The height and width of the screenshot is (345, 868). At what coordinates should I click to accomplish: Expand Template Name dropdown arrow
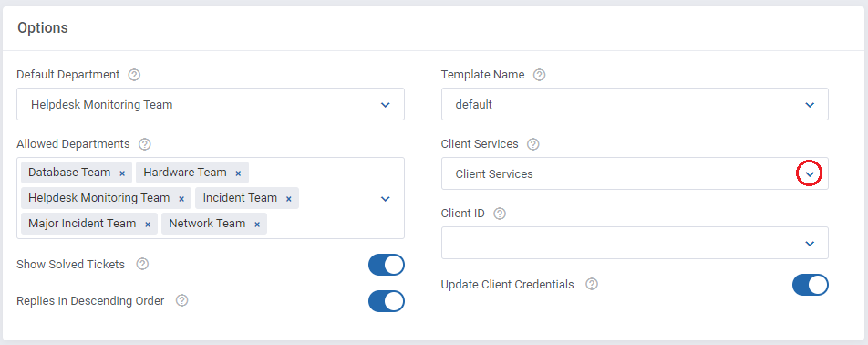coord(810,105)
